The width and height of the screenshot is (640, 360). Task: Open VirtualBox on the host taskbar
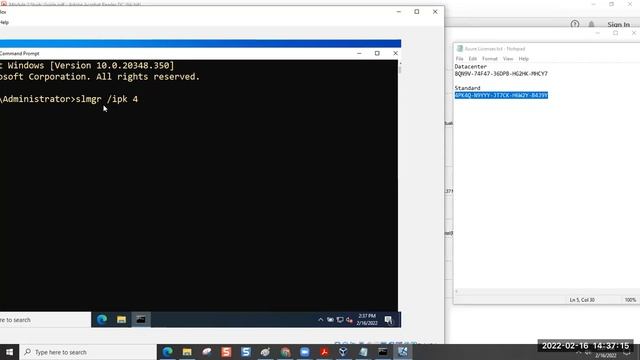343,352
